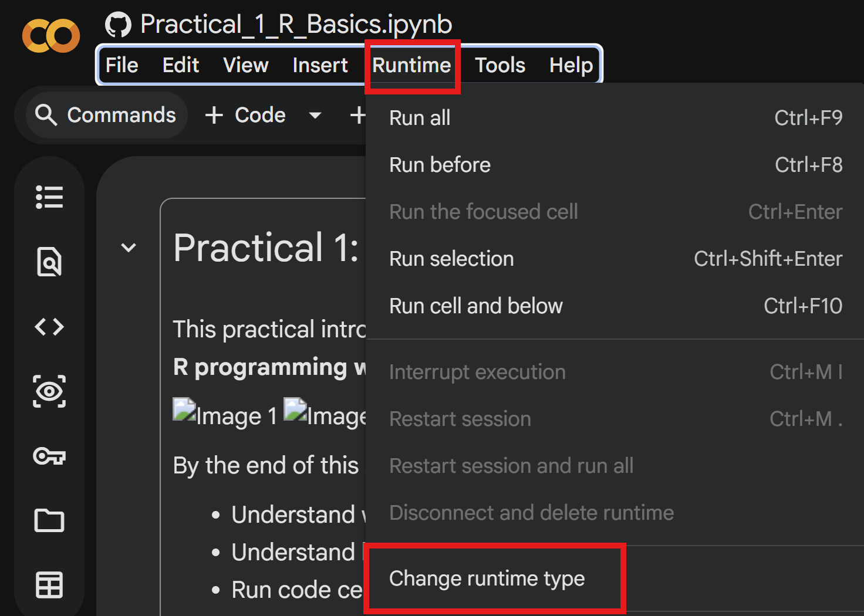Click the Google Colab logo
The width and height of the screenshot is (864, 616).
[51, 36]
